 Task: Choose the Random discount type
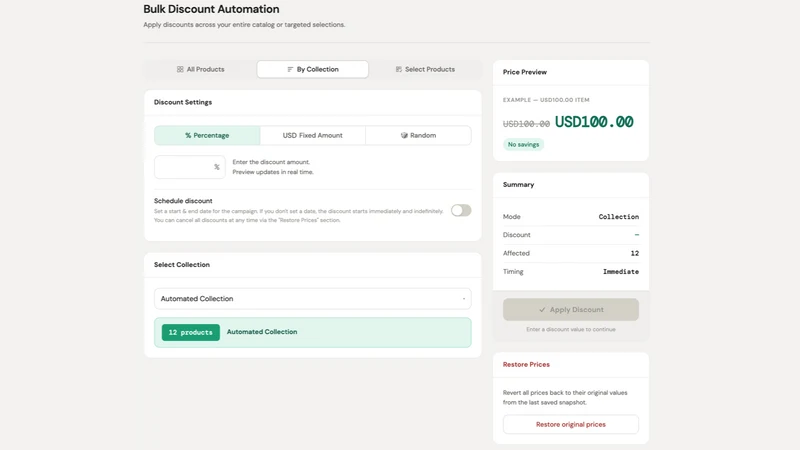[x=418, y=135]
